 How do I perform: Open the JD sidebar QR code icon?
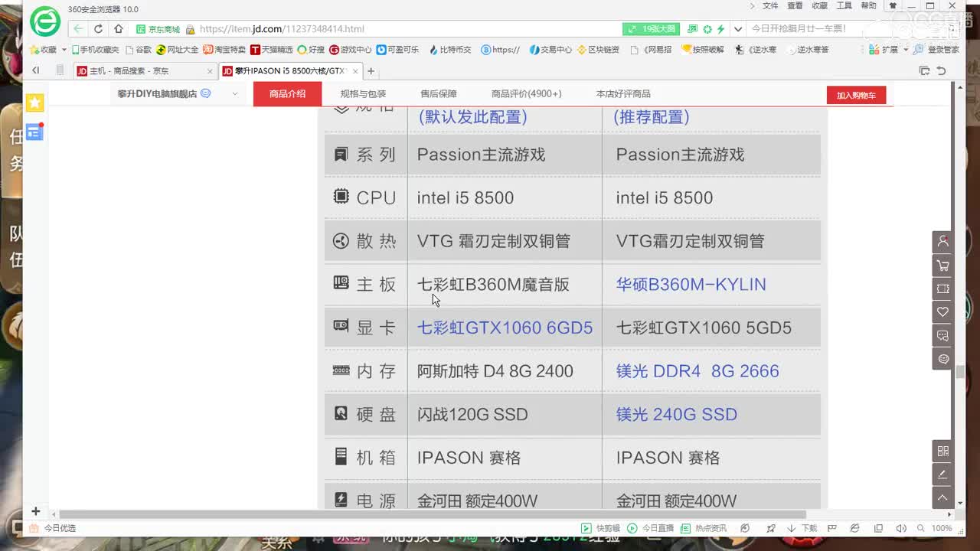pos(942,451)
